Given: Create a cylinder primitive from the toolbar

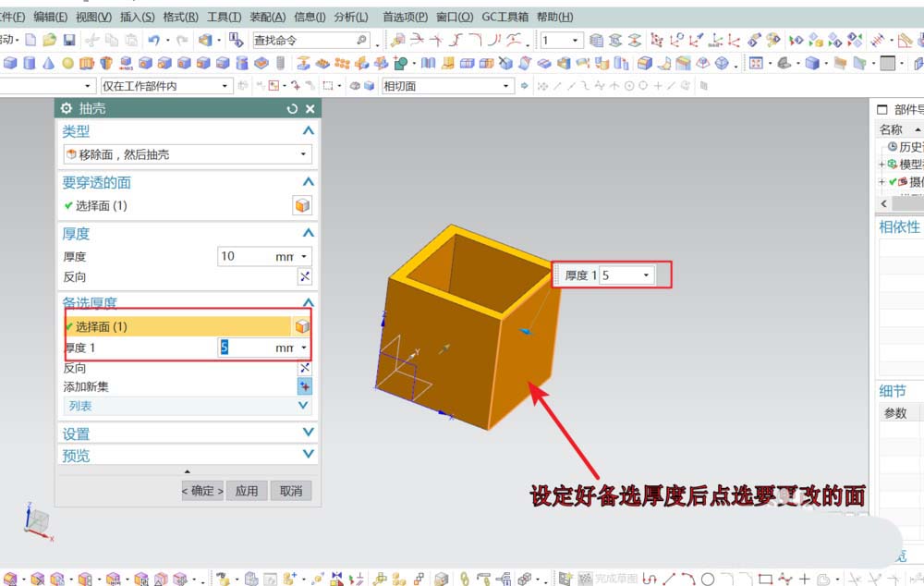Looking at the screenshot, I should [x=29, y=63].
